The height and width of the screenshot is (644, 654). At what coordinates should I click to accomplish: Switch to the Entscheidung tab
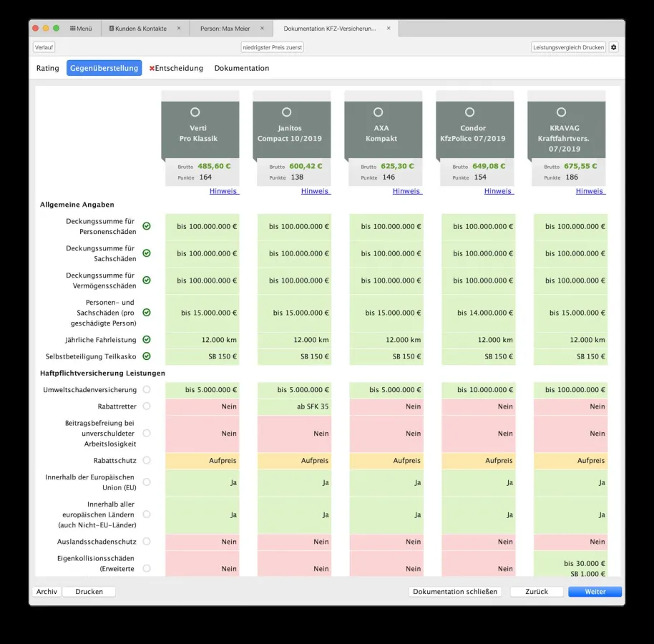click(176, 69)
